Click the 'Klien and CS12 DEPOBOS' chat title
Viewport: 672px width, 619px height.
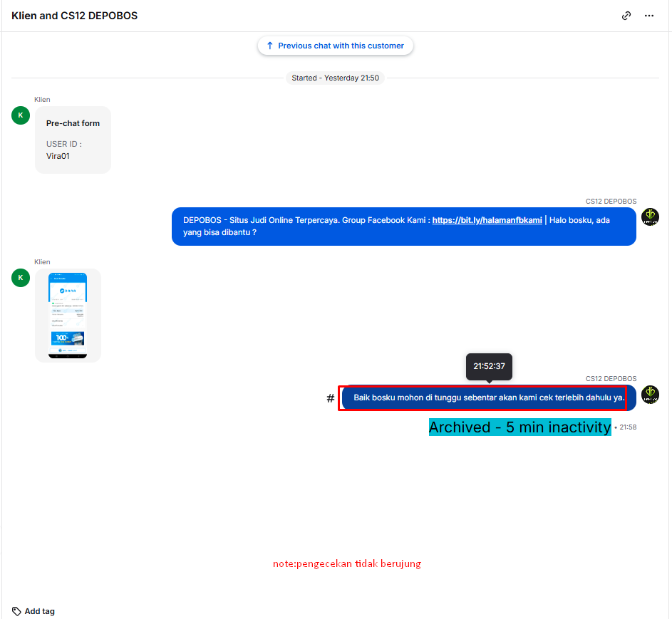pos(75,16)
